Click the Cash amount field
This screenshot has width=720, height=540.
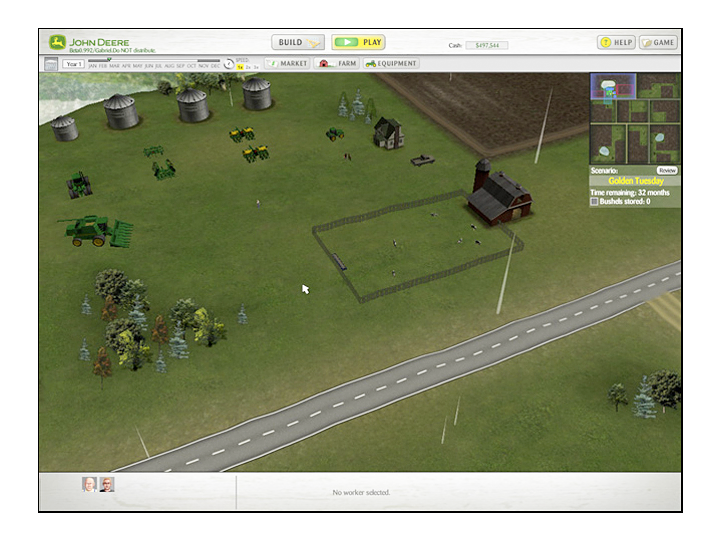point(487,45)
